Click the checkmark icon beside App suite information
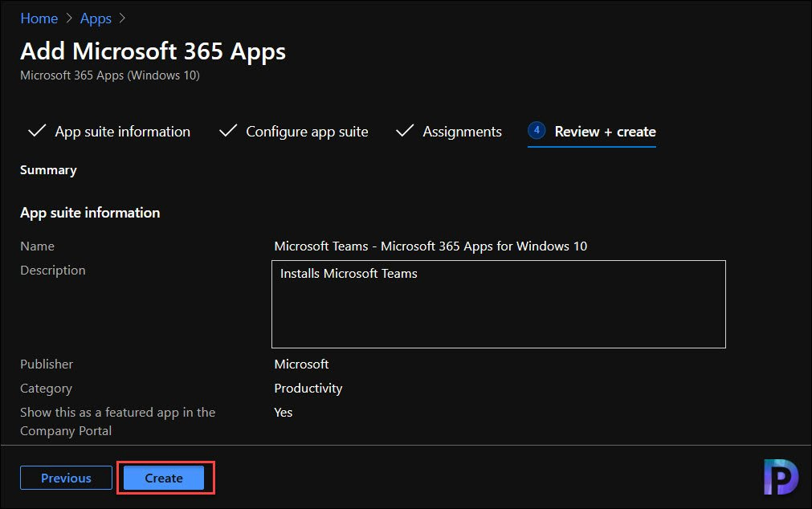The height and width of the screenshot is (509, 812). (37, 131)
